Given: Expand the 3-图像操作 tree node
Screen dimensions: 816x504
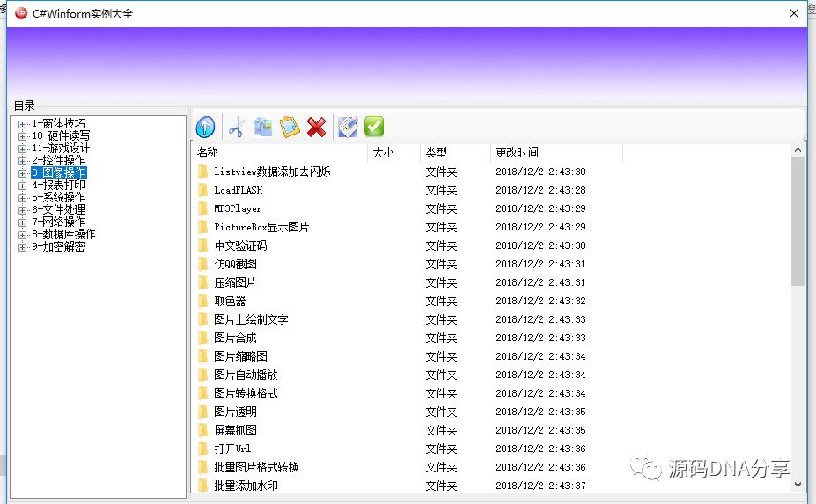Looking at the screenshot, I should (22, 173).
